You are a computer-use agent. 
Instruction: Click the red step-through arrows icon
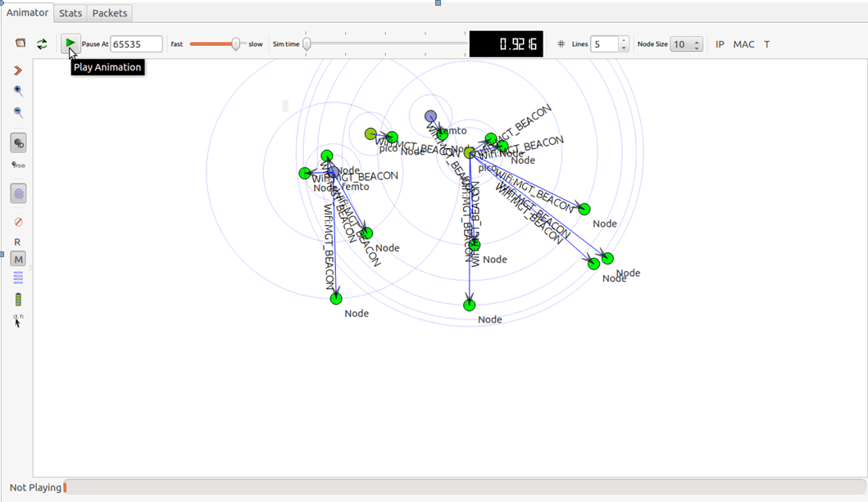[x=18, y=70]
